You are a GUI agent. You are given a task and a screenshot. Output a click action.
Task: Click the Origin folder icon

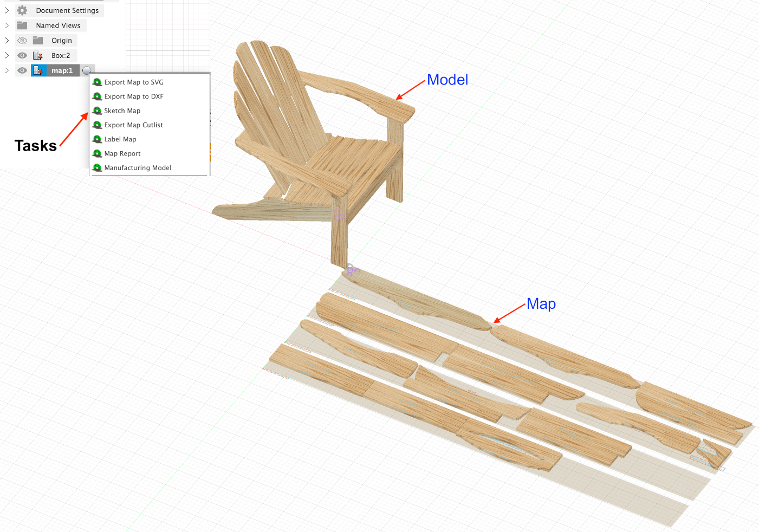coord(38,41)
